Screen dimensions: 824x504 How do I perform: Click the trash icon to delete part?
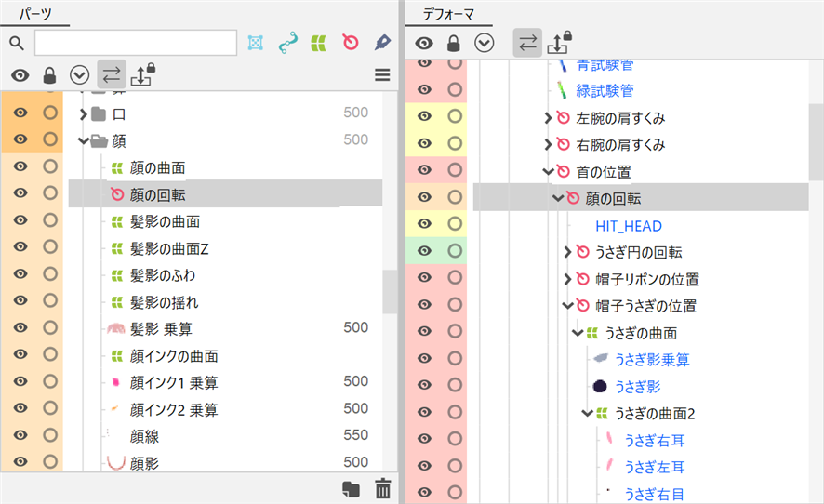point(382,488)
